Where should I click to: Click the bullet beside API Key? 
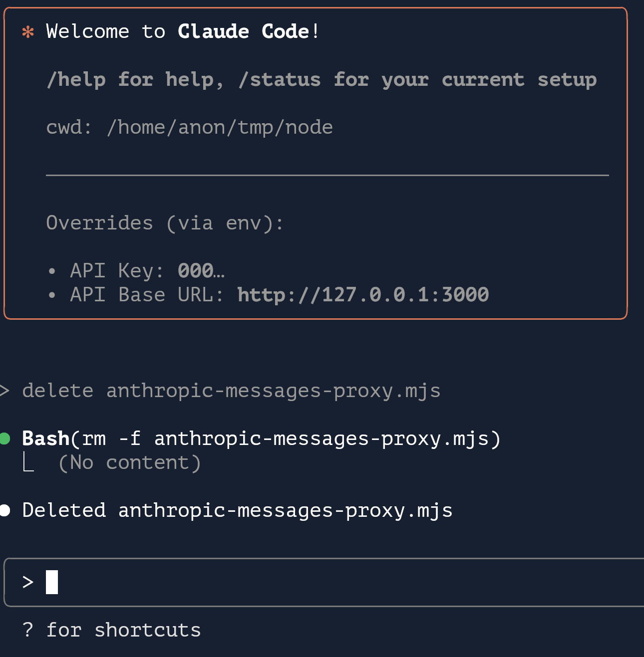point(52,271)
